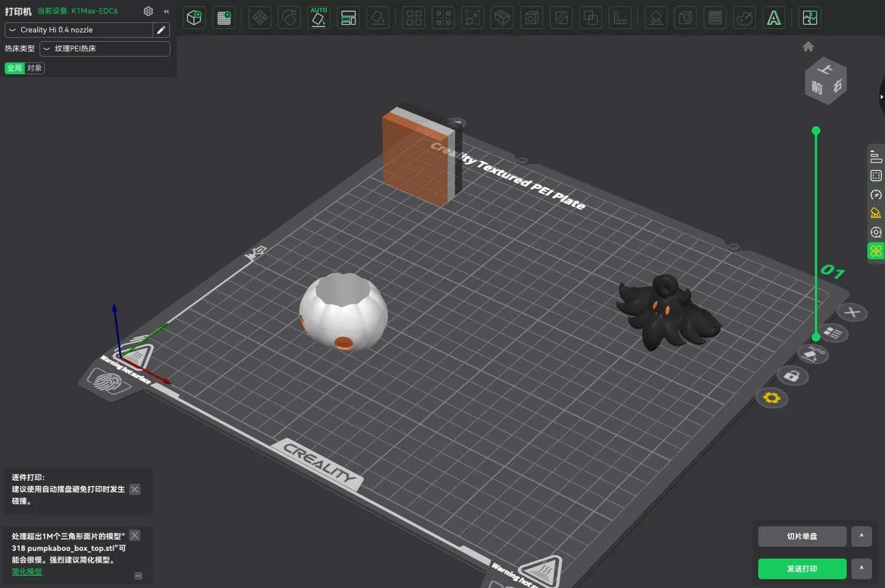Toggle the plate lock icon
885x588 pixels.
pos(792,375)
